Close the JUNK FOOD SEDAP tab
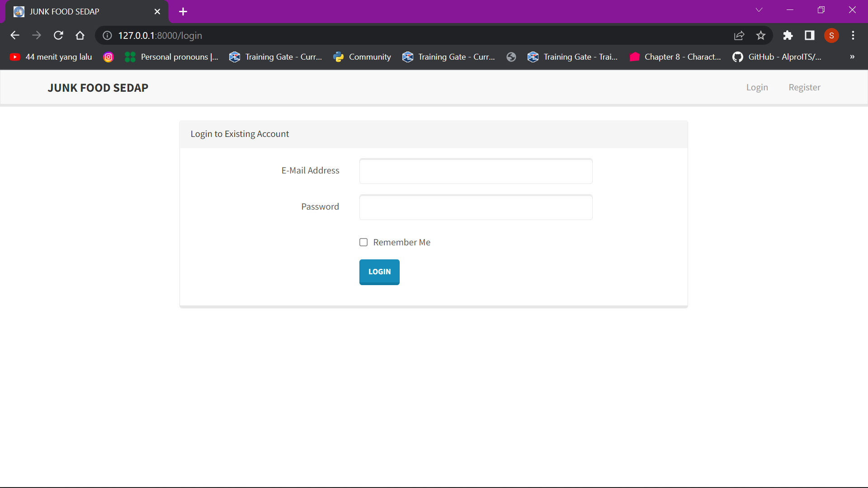The width and height of the screenshot is (868, 488). point(157,12)
